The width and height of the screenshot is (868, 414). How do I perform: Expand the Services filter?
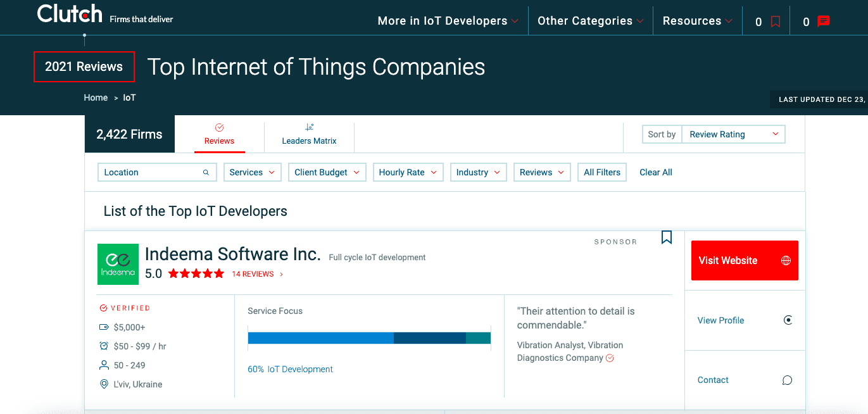tap(252, 172)
